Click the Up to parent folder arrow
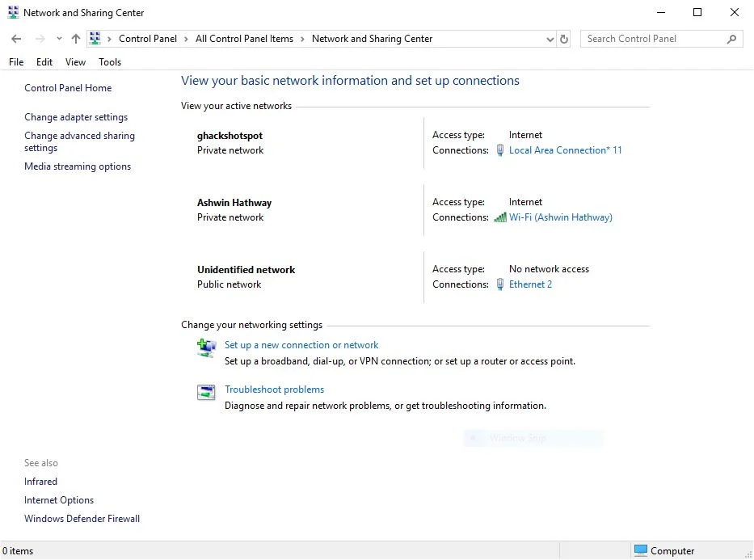 point(76,39)
